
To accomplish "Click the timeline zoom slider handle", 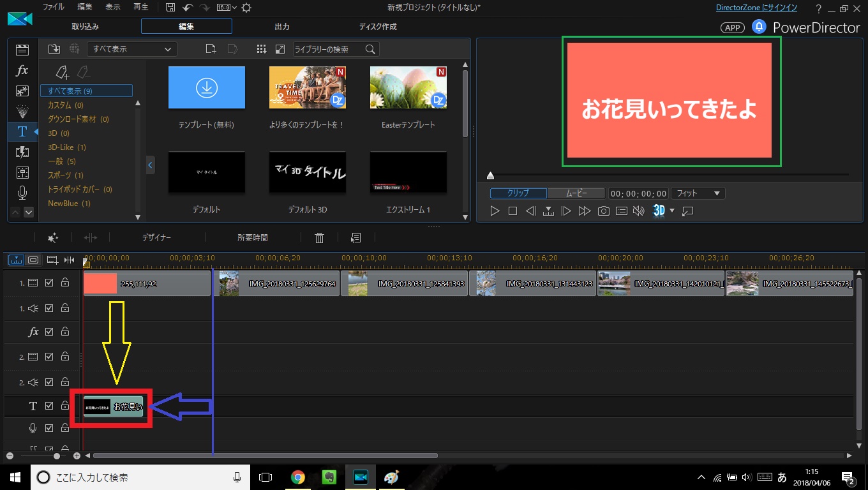I will point(57,456).
